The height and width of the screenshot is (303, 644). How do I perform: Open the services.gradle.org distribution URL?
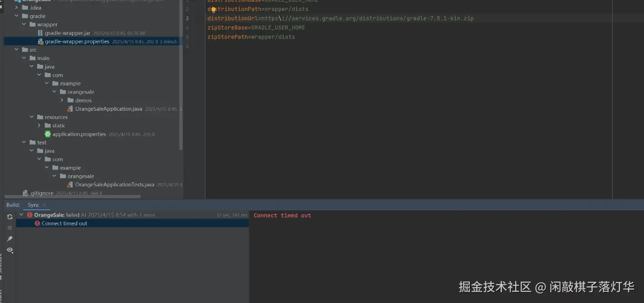click(366, 19)
